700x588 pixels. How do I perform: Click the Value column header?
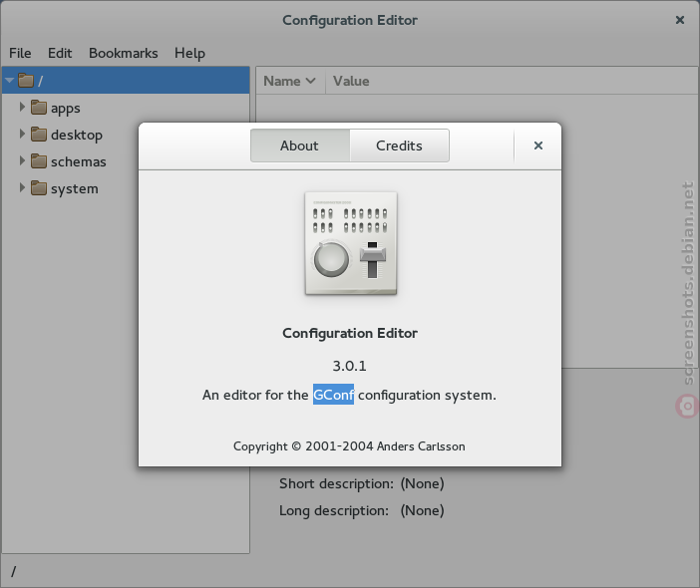351,81
